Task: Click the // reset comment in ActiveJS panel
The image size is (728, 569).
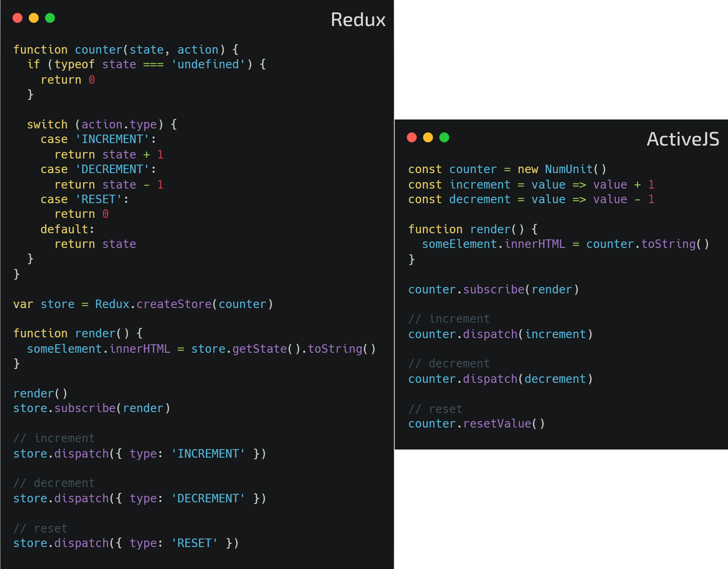Action: (x=435, y=409)
